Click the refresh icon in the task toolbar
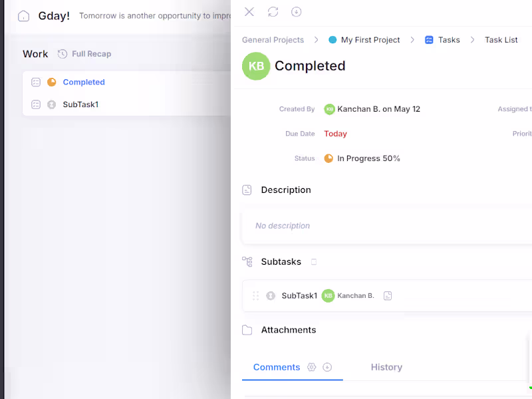The image size is (532, 399). 273,12
